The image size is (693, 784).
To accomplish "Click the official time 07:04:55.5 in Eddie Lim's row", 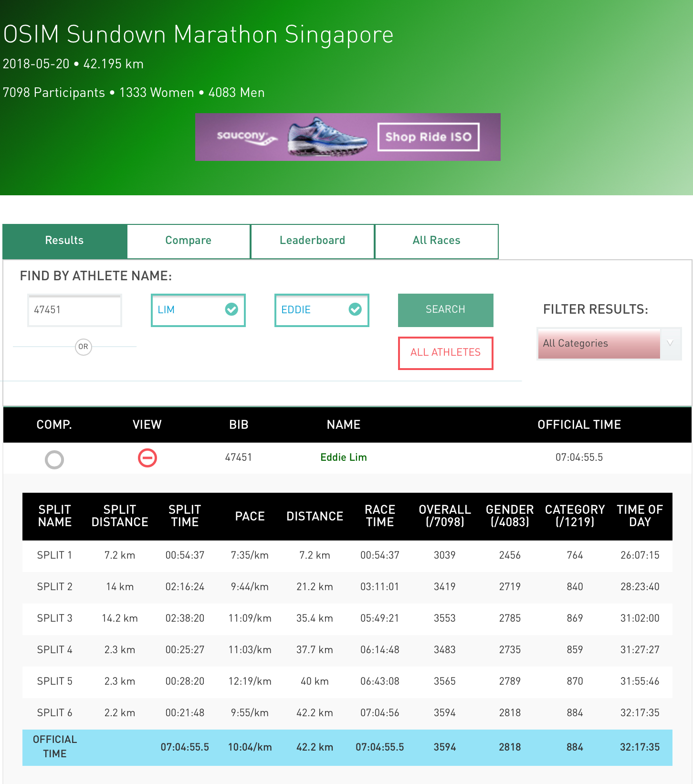I will pos(579,457).
